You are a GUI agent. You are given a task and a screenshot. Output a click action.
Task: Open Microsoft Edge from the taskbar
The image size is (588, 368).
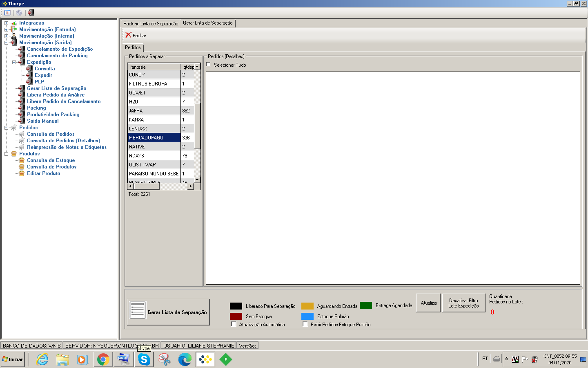(185, 359)
